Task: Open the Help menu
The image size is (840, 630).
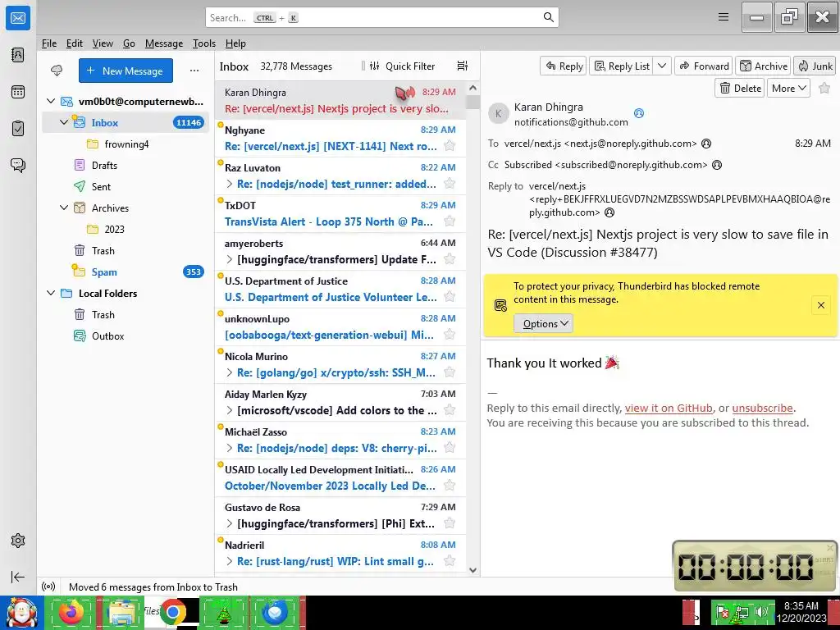Action: coord(235,43)
